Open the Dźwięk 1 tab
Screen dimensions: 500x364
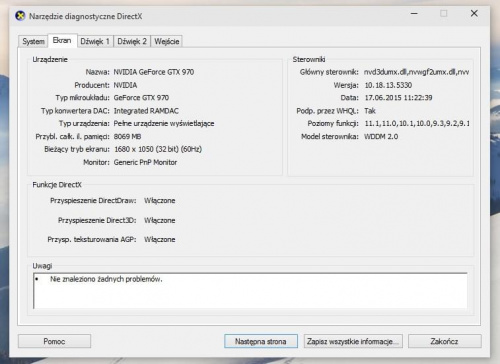(95, 41)
